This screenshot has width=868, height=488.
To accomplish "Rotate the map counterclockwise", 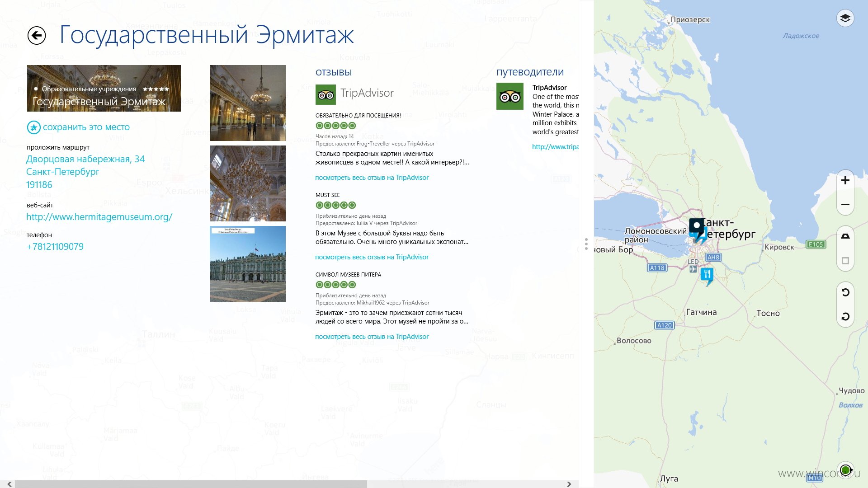I will (845, 292).
